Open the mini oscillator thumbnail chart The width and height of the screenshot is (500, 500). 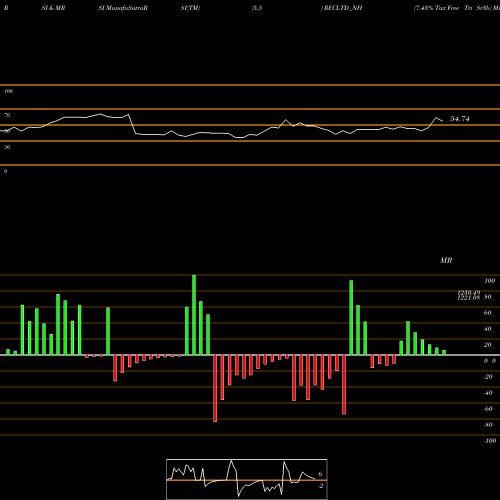(247, 479)
